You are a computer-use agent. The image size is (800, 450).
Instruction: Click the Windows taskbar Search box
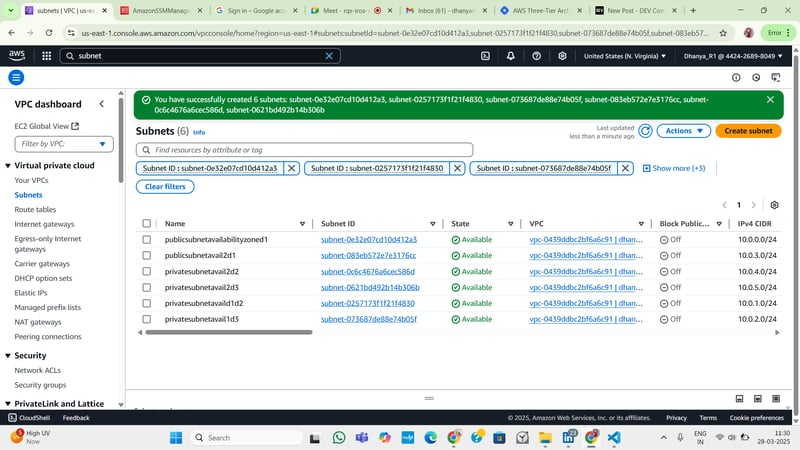tap(246, 437)
